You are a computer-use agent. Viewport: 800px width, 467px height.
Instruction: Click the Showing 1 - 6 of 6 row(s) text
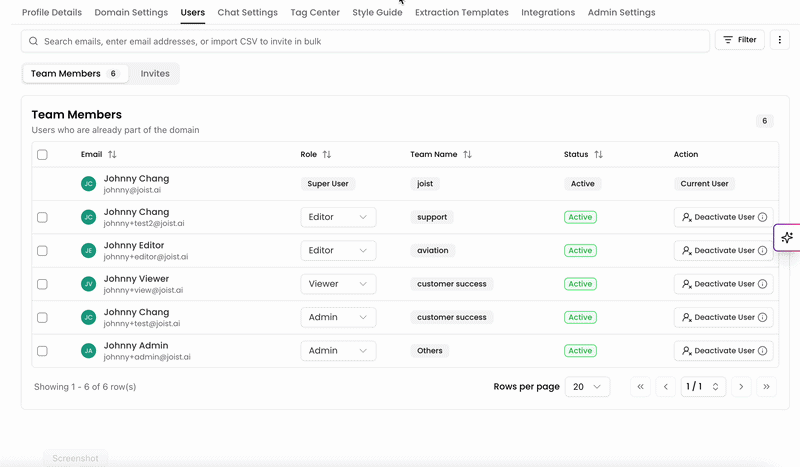[85, 387]
